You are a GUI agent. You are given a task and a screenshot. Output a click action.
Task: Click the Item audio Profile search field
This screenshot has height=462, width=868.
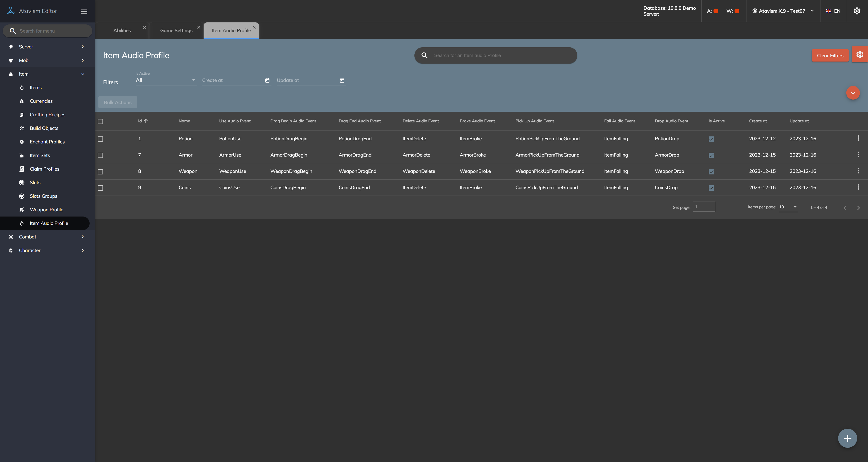(x=495, y=55)
